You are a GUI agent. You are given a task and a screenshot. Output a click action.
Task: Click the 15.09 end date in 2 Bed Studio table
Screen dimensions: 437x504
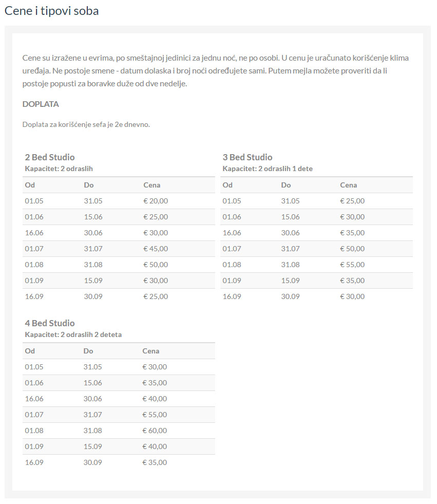point(93,281)
